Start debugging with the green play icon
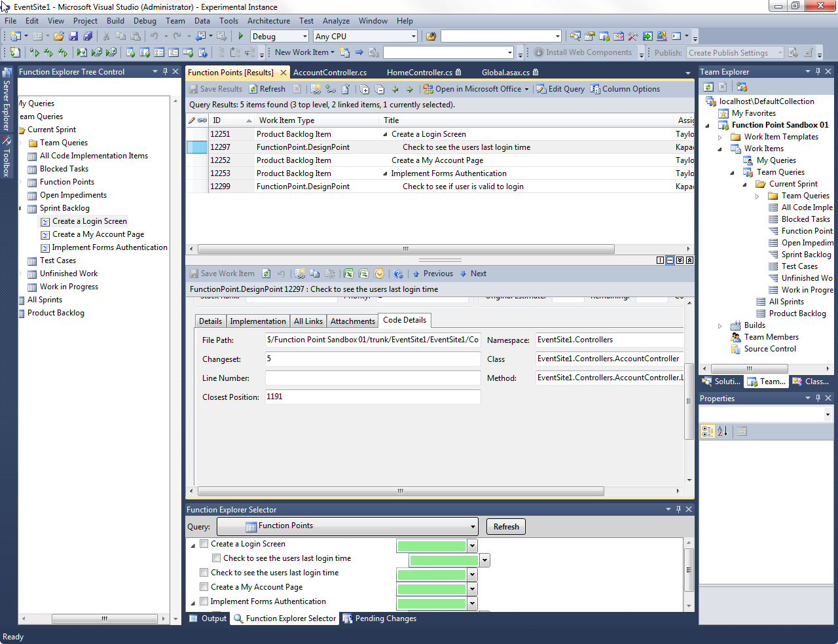 point(241,36)
